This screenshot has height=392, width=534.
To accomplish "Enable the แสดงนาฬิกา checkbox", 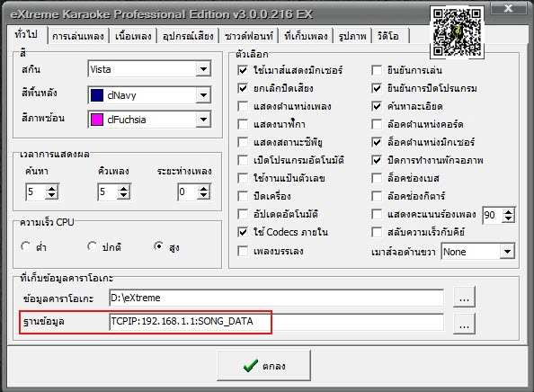I will pos(243,124).
